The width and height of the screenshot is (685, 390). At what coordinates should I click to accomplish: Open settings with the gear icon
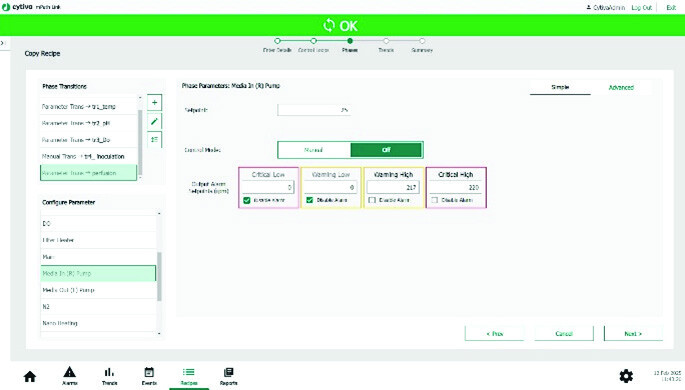click(x=626, y=376)
